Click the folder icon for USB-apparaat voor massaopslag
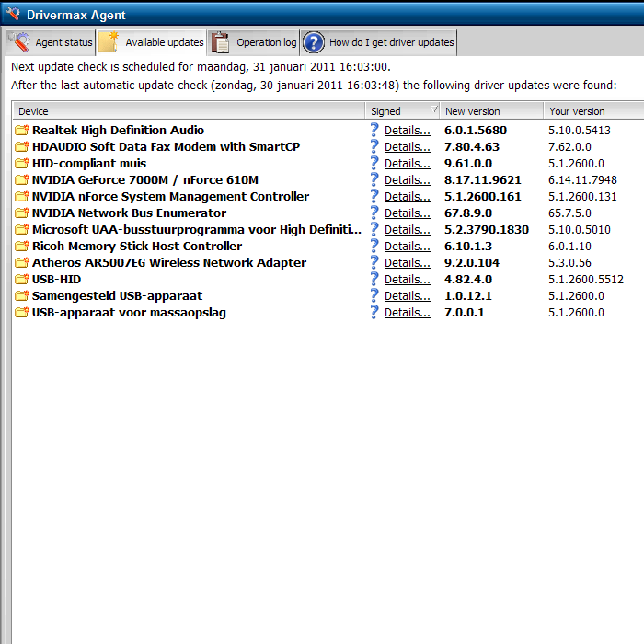644x644 pixels. pyautogui.click(x=22, y=312)
